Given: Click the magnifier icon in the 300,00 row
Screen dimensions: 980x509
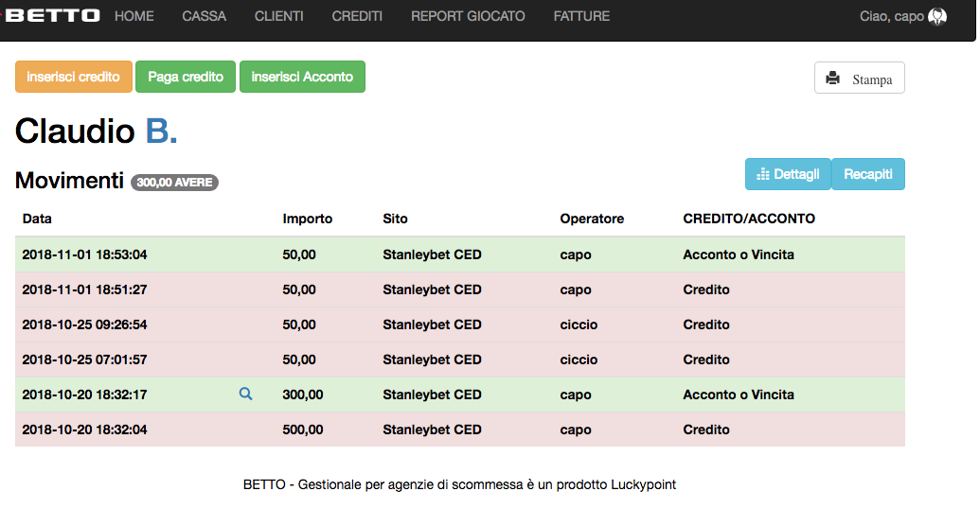Looking at the screenshot, I should [245, 394].
